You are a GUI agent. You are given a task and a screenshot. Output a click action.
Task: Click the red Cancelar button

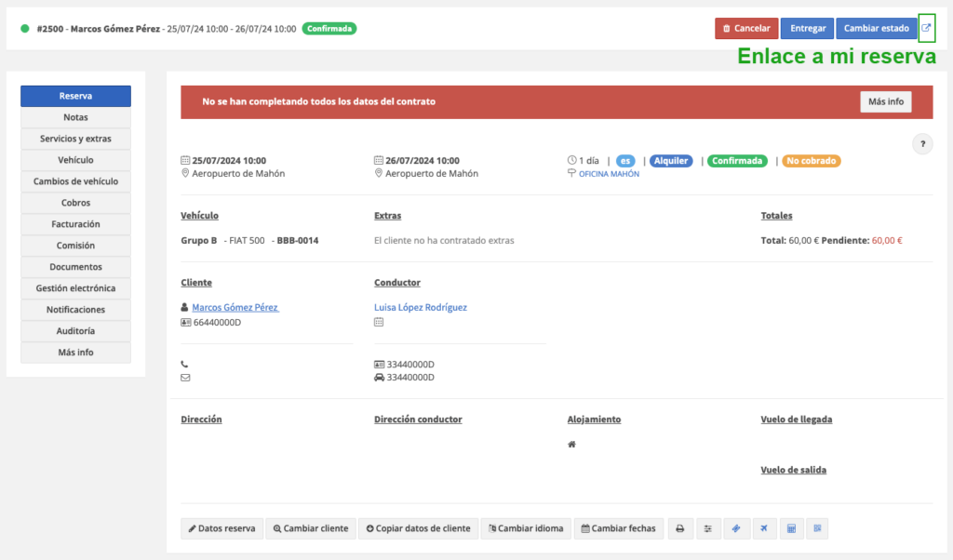pos(746,29)
